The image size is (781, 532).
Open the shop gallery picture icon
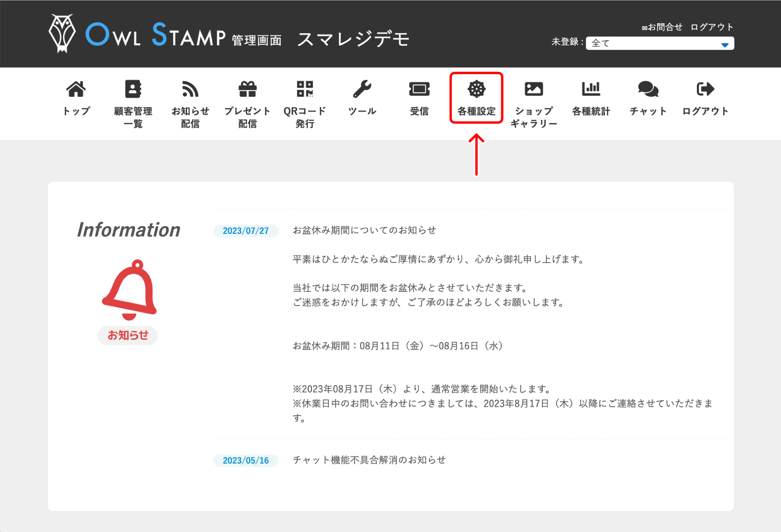tap(534, 90)
